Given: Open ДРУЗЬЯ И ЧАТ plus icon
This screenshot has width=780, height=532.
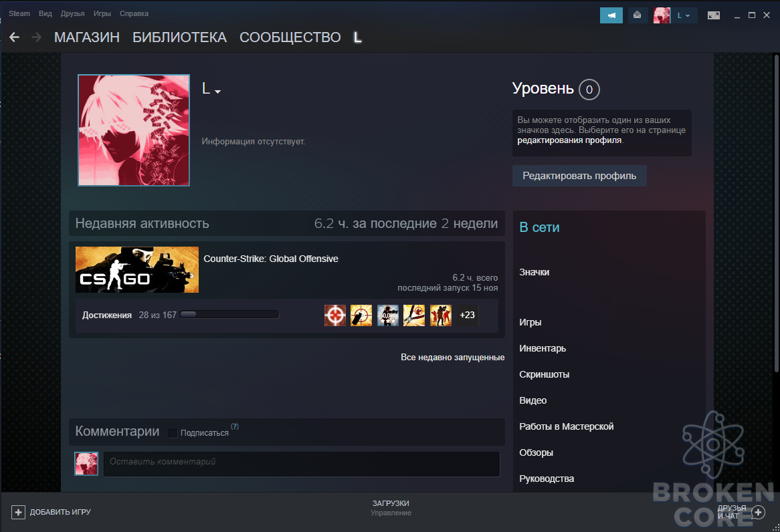Looking at the screenshot, I should click(x=758, y=512).
